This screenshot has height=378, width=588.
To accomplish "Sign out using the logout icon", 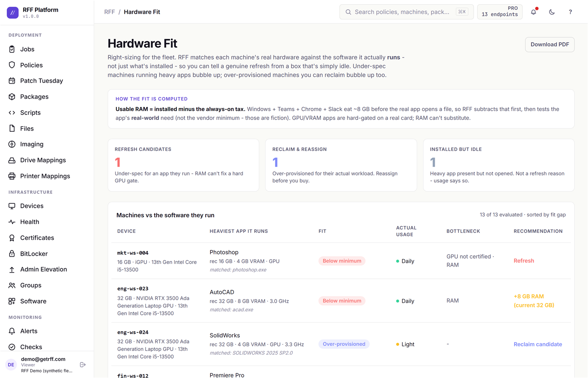I will [x=83, y=365].
